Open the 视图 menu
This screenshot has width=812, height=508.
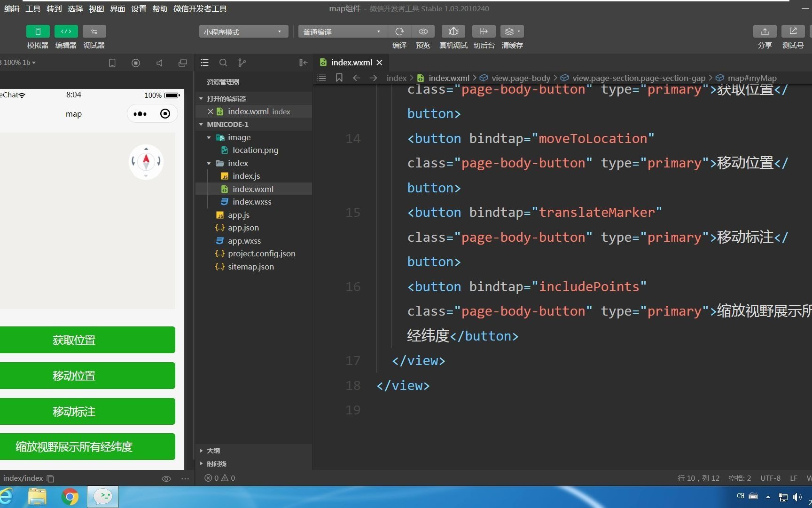click(x=96, y=8)
